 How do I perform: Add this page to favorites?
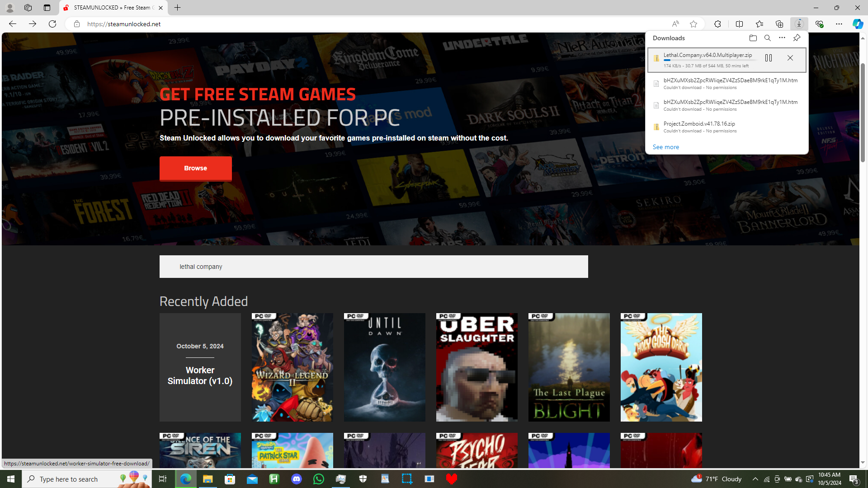click(x=693, y=24)
